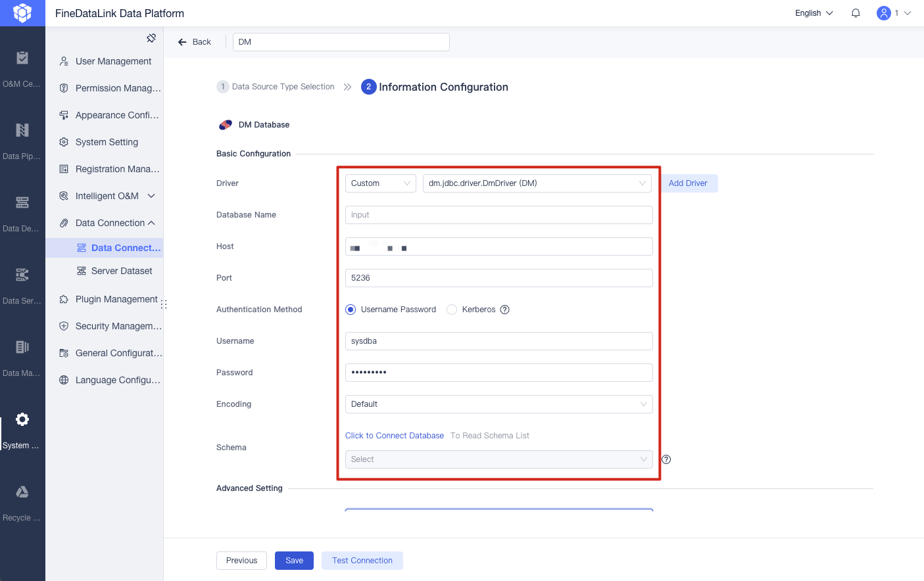
Task: Open Plugin Management menu item
Action: pos(105,299)
